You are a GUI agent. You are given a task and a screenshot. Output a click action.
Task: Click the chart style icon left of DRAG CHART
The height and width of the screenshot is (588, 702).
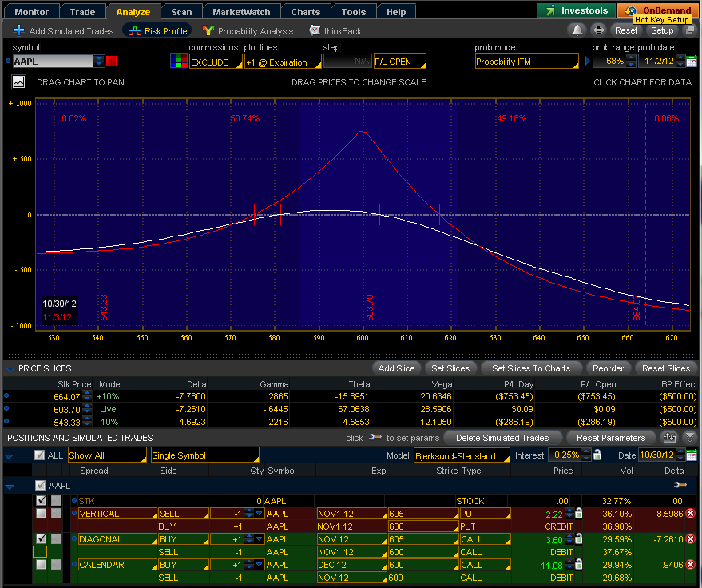tap(19, 82)
